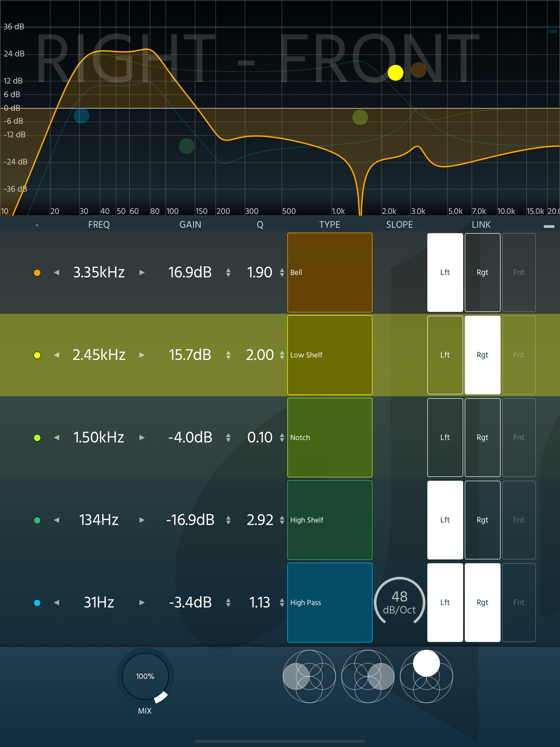
Task: Open Bell filter type selector
Action: click(329, 273)
